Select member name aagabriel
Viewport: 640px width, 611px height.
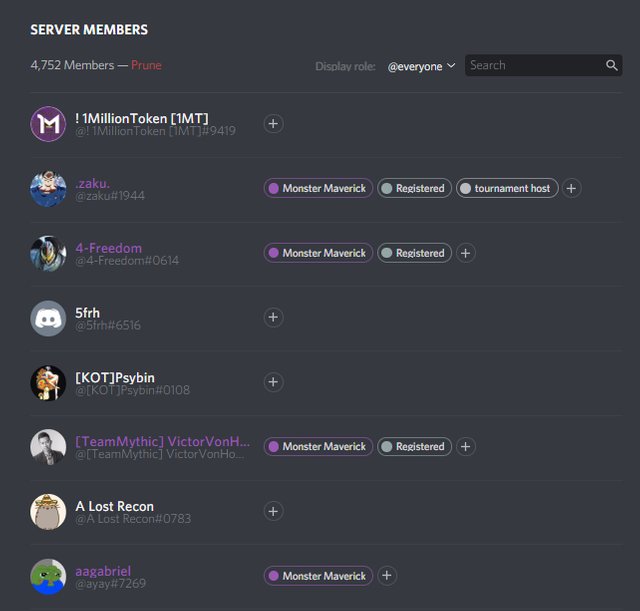point(103,571)
